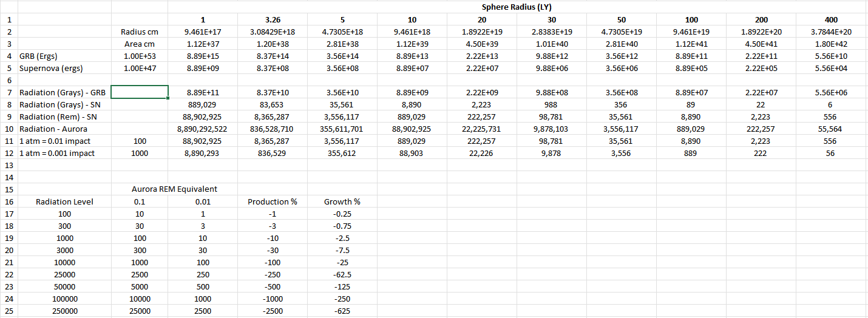Click the 0.01 column heading in row 16

(x=203, y=201)
